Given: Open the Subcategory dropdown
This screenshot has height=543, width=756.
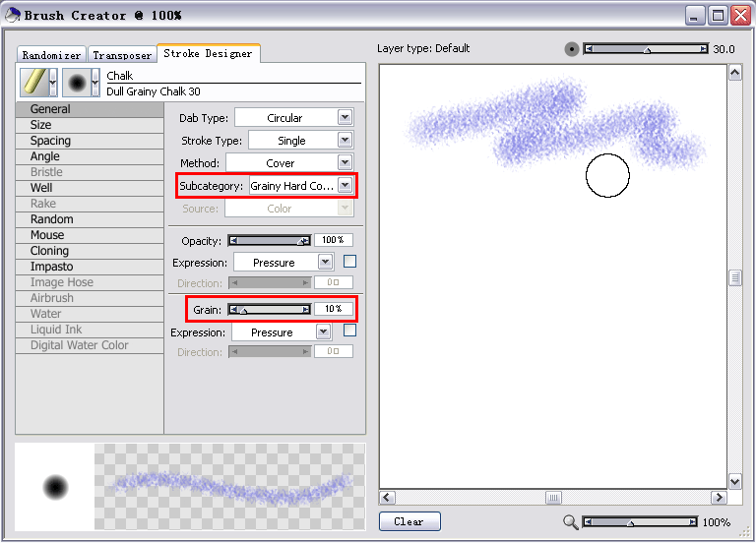Looking at the screenshot, I should (345, 185).
